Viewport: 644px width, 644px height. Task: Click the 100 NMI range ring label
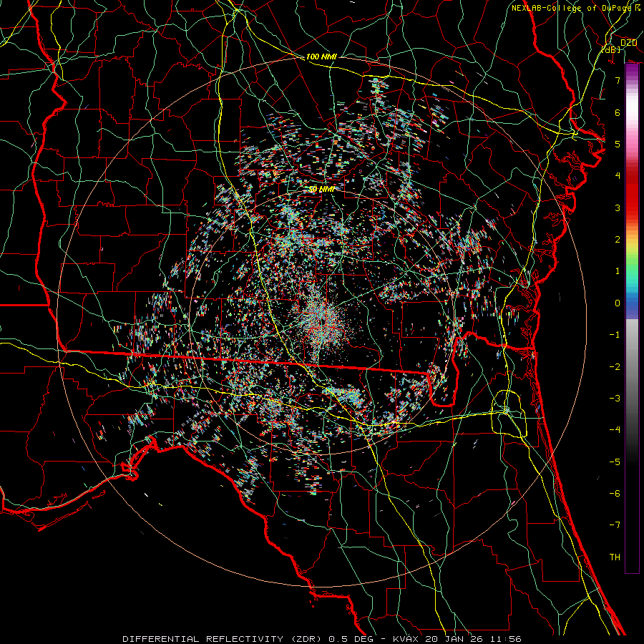(x=321, y=57)
